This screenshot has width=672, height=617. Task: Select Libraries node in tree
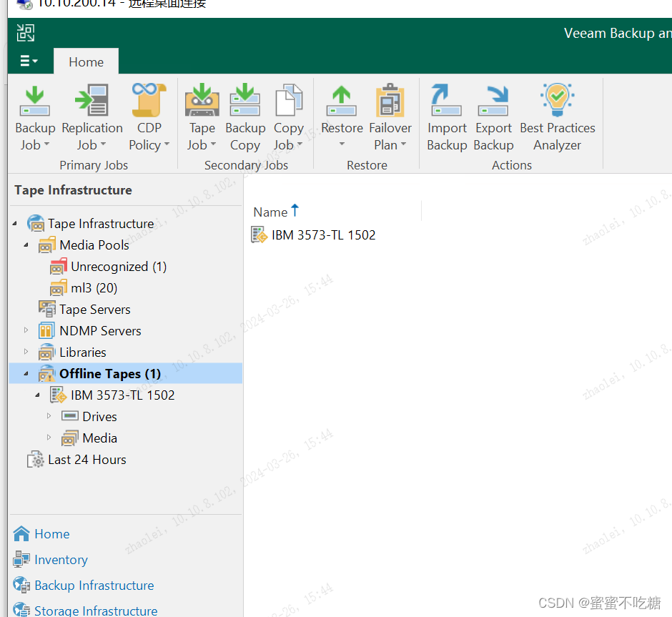coord(83,352)
